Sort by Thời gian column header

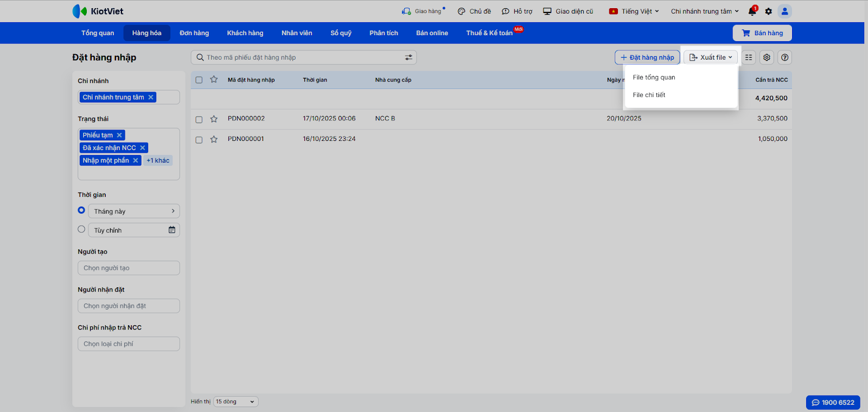(x=315, y=80)
